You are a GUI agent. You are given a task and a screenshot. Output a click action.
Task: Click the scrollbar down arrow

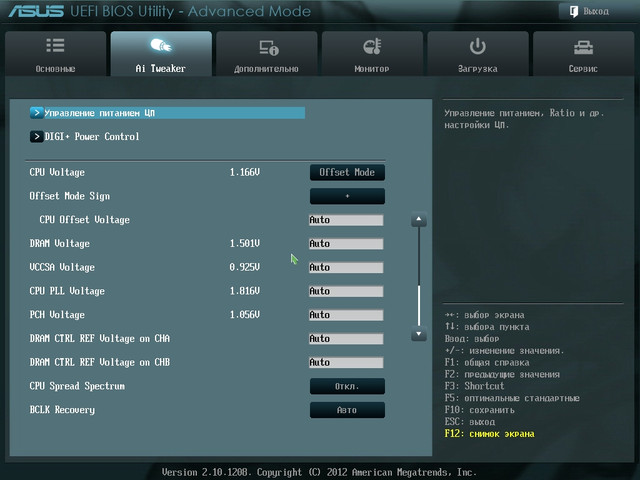(x=419, y=333)
